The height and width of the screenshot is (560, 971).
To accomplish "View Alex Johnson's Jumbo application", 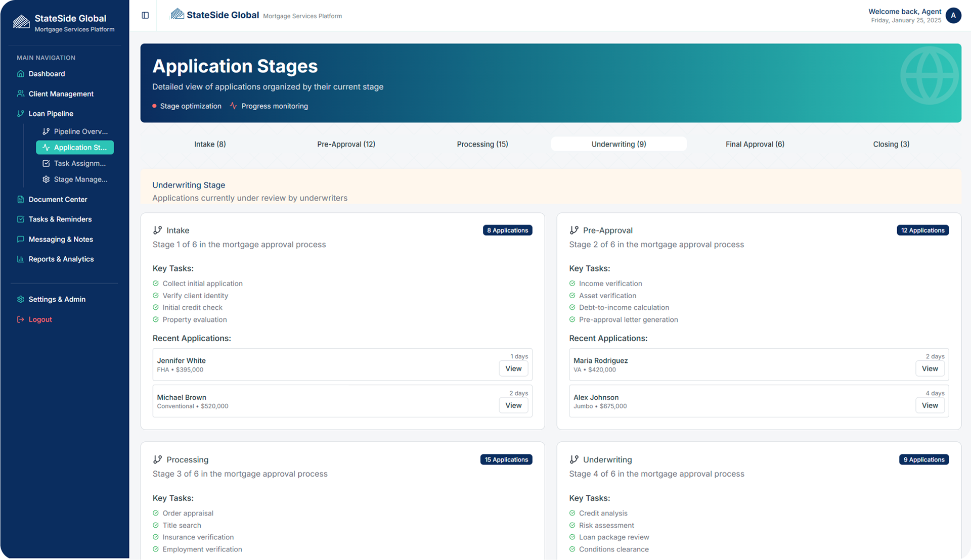I will pyautogui.click(x=929, y=405).
